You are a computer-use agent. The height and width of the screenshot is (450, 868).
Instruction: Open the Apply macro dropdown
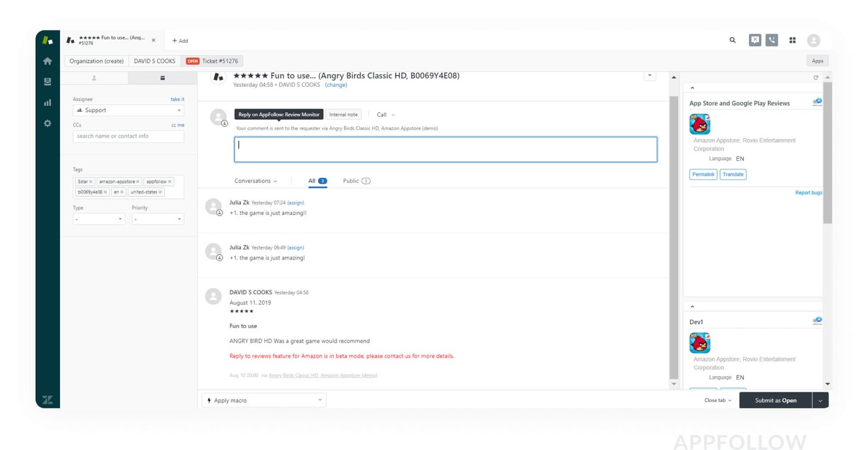(x=264, y=400)
